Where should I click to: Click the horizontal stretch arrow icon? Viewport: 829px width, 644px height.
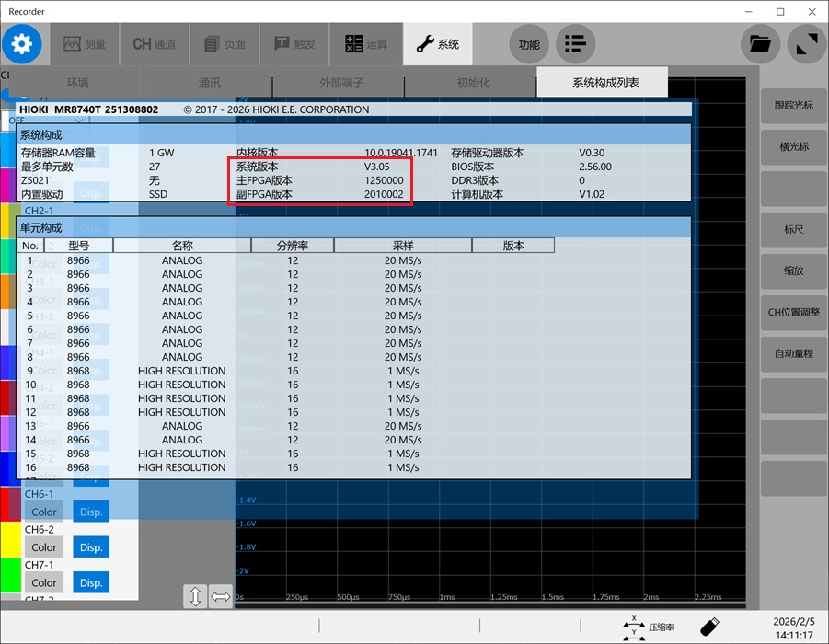point(221,596)
